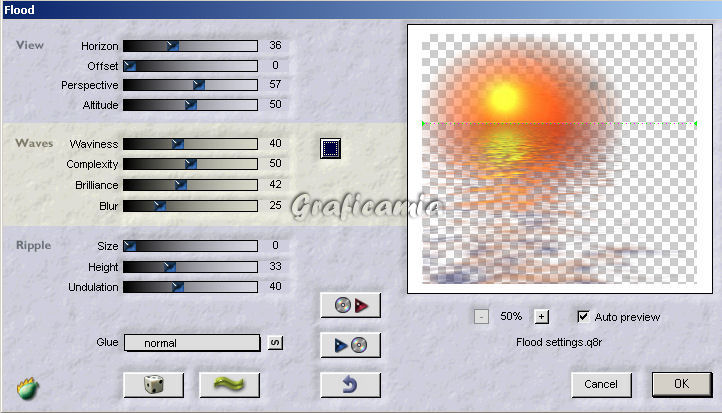Click the Ripple Size value 0
This screenshot has height=413, width=722.
pos(275,245)
